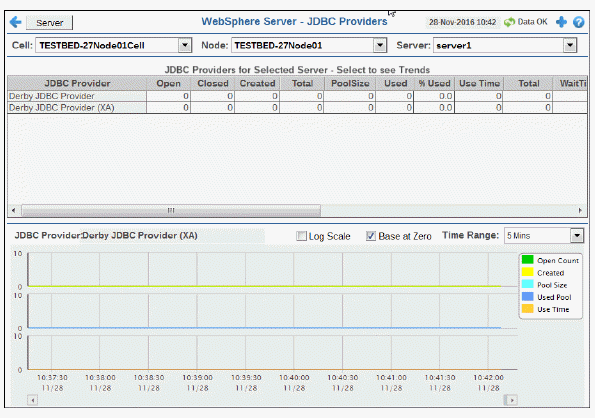Image resolution: width=595 pixels, height=418 pixels.
Task: Enable the Log Scale checkbox
Action: point(301,236)
